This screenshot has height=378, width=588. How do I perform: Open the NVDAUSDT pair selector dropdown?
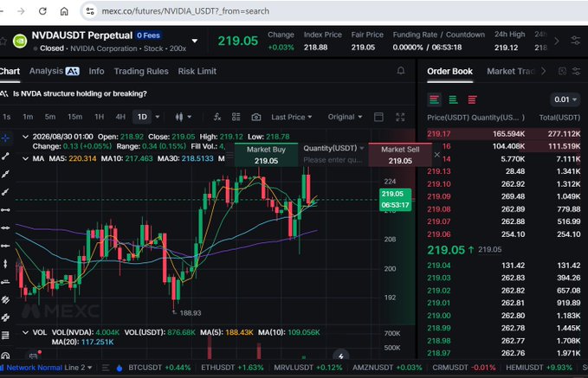pos(195,41)
